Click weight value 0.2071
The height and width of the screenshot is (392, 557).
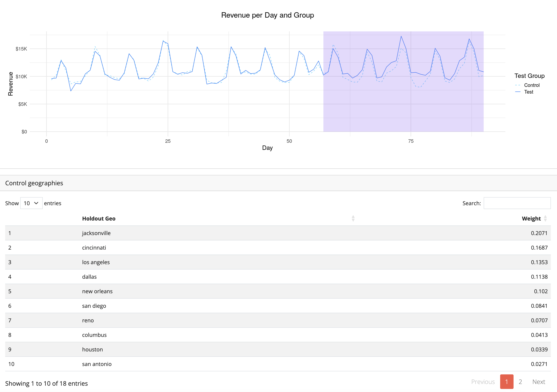pos(539,233)
